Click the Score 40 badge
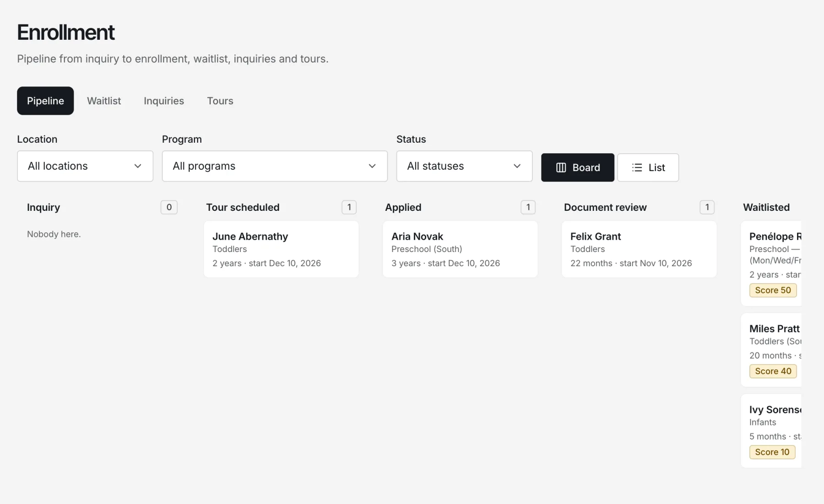Screen dimensions: 824x504 (773, 371)
